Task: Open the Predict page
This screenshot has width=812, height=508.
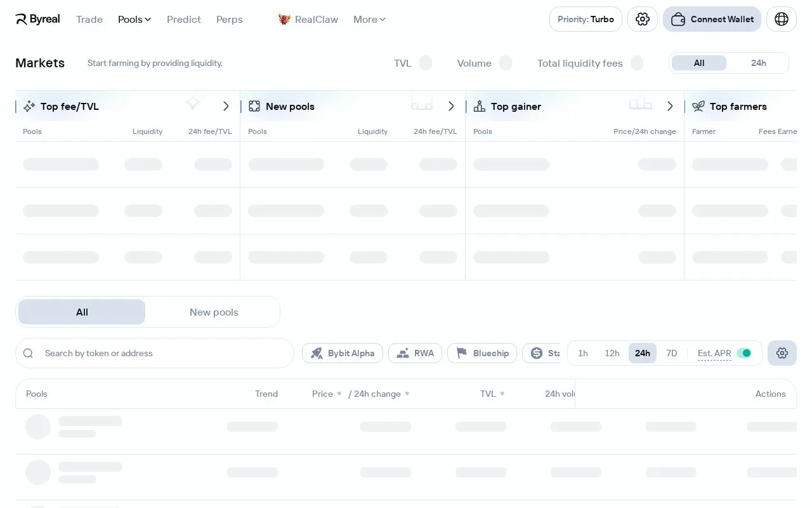Action: (x=184, y=20)
